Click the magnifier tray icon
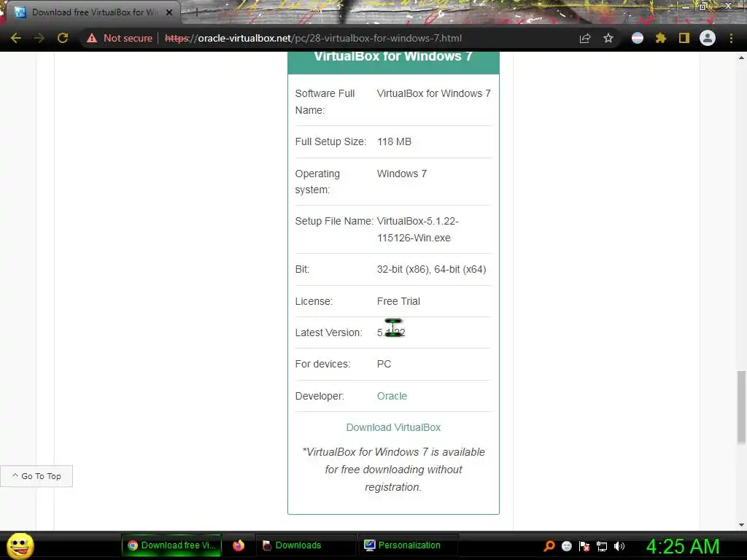The image size is (747, 560). click(549, 545)
